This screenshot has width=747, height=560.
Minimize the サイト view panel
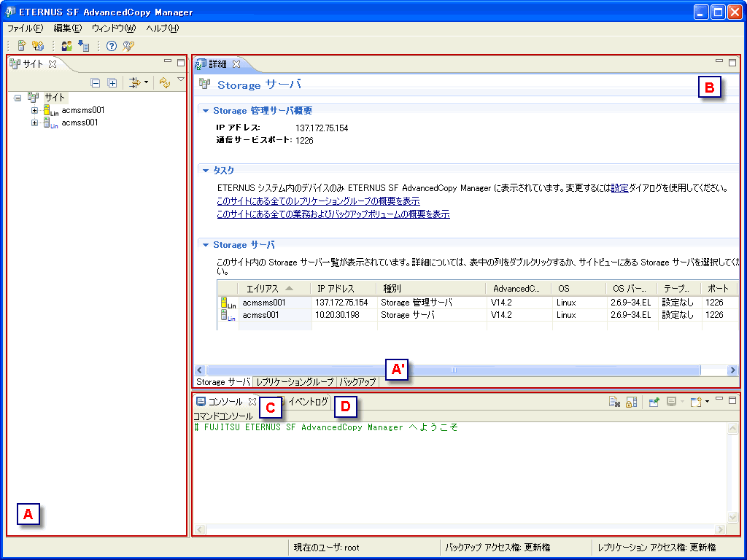pos(168,61)
